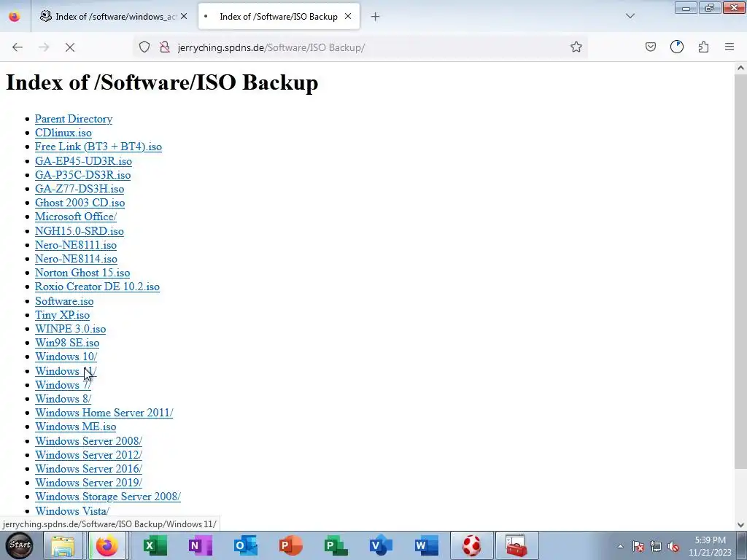
Task: Open the red toolbox taskbar application
Action: (516, 545)
